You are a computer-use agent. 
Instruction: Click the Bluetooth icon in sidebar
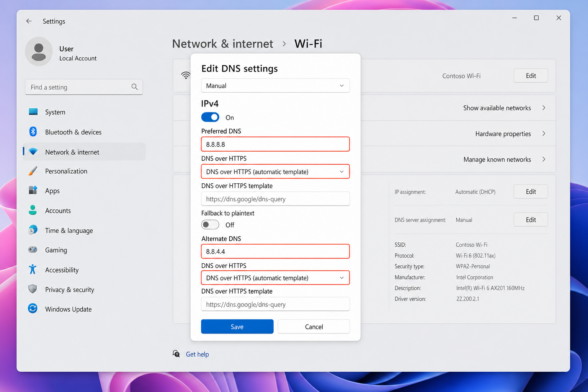pos(33,132)
